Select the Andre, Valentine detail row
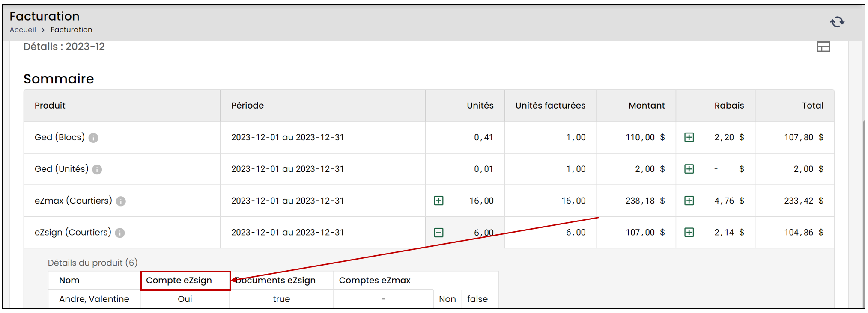 [273, 299]
